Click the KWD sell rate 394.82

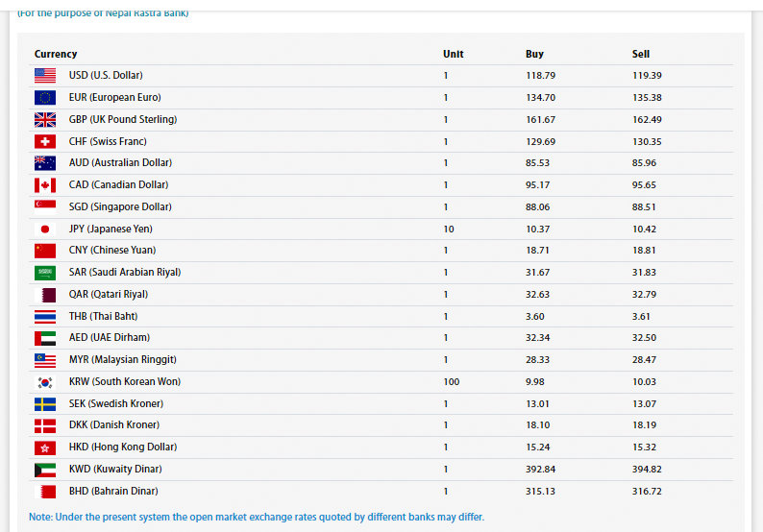click(x=647, y=469)
